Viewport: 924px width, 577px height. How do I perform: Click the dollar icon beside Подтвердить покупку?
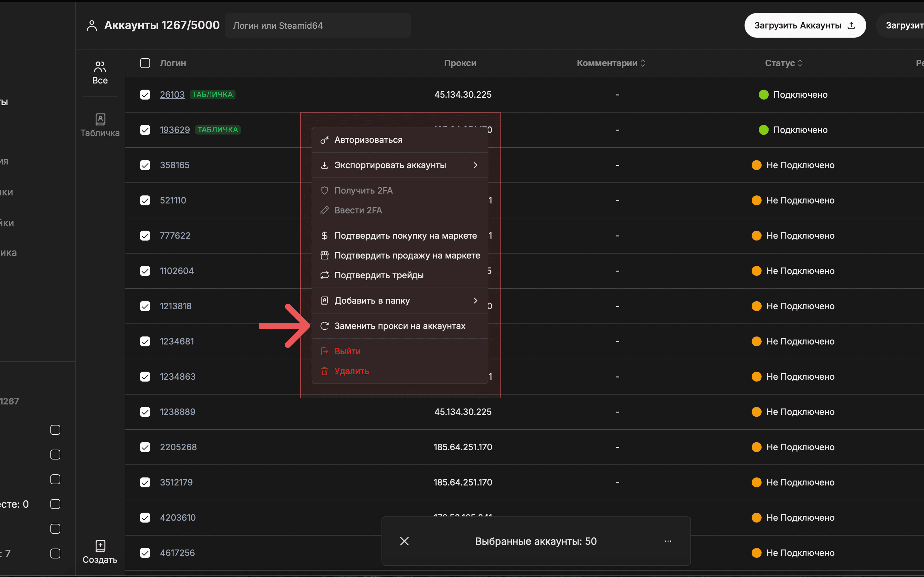tap(325, 235)
